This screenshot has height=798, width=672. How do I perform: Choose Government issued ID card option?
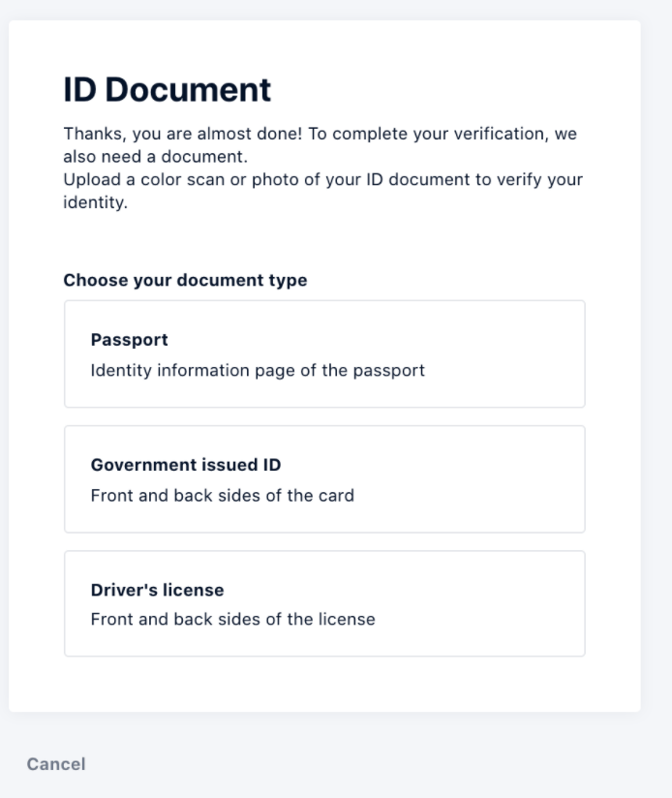324,479
